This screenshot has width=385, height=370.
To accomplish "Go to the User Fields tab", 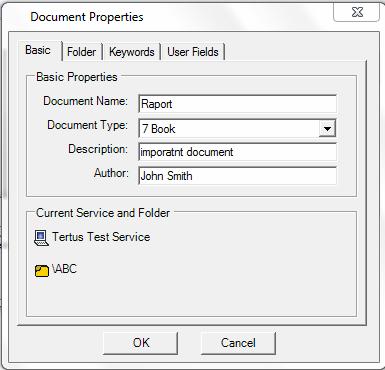I will click(x=193, y=52).
